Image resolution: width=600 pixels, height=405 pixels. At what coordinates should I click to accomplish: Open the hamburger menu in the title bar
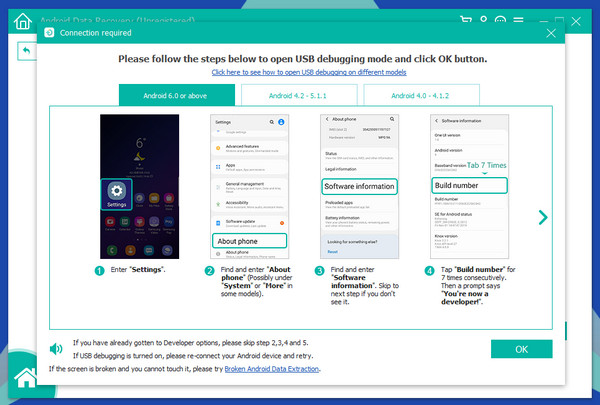[x=518, y=19]
